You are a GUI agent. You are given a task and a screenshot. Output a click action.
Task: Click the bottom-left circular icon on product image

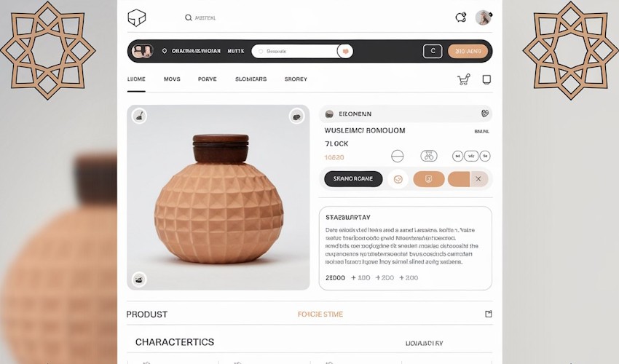pos(139,280)
